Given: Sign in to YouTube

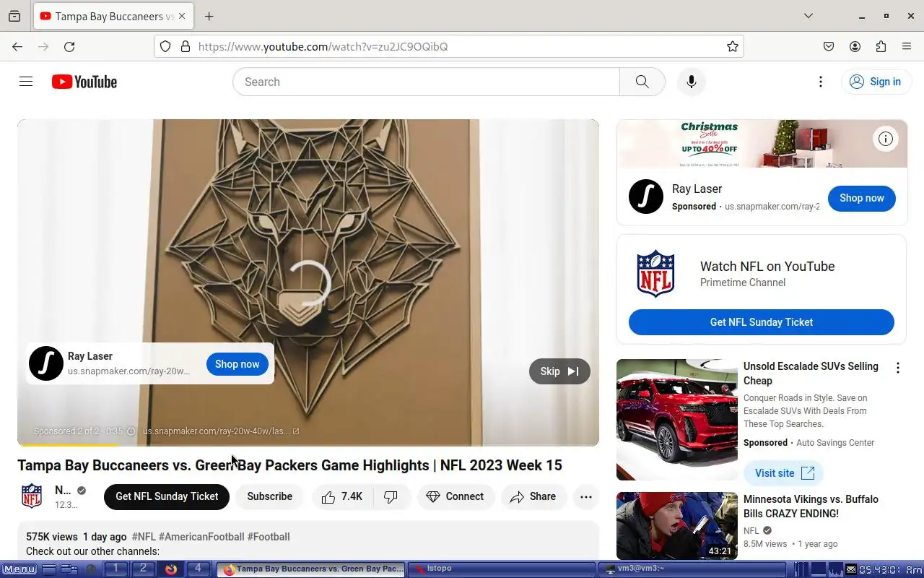Looking at the screenshot, I should click(x=875, y=82).
